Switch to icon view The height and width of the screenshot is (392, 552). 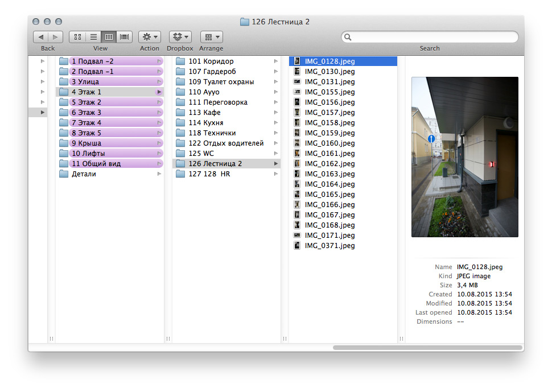(77, 37)
